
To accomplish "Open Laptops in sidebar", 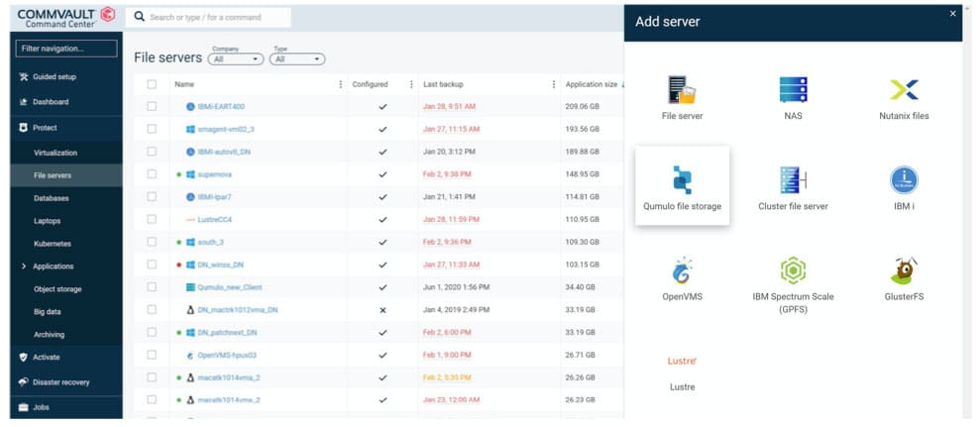I will pos(47,221).
